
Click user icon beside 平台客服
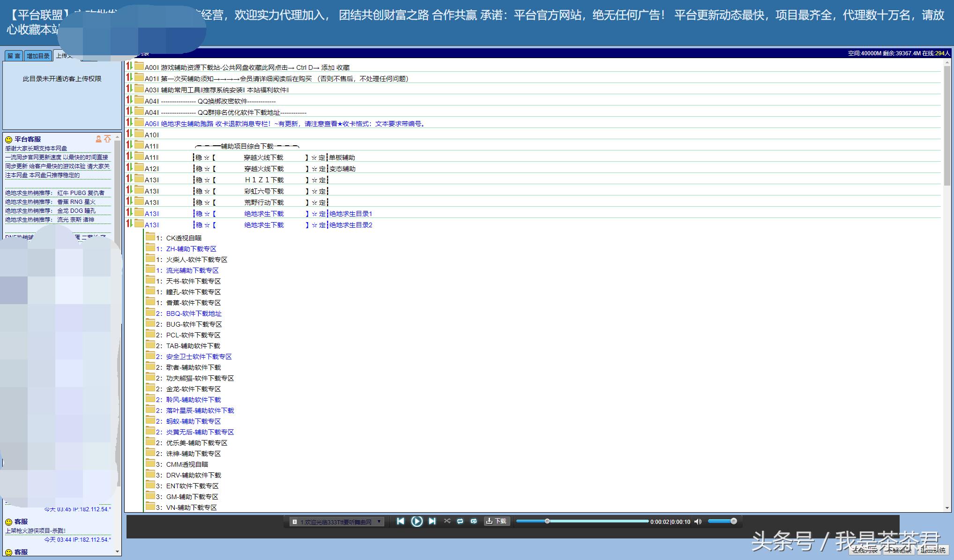pyautogui.click(x=98, y=139)
